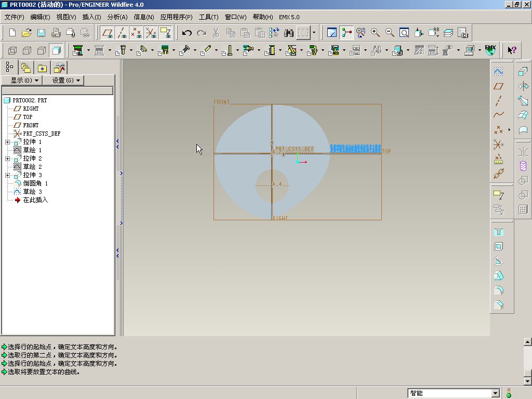This screenshot has width=532, height=399.
Task: Toggle datum points display
Action: tap(136, 33)
